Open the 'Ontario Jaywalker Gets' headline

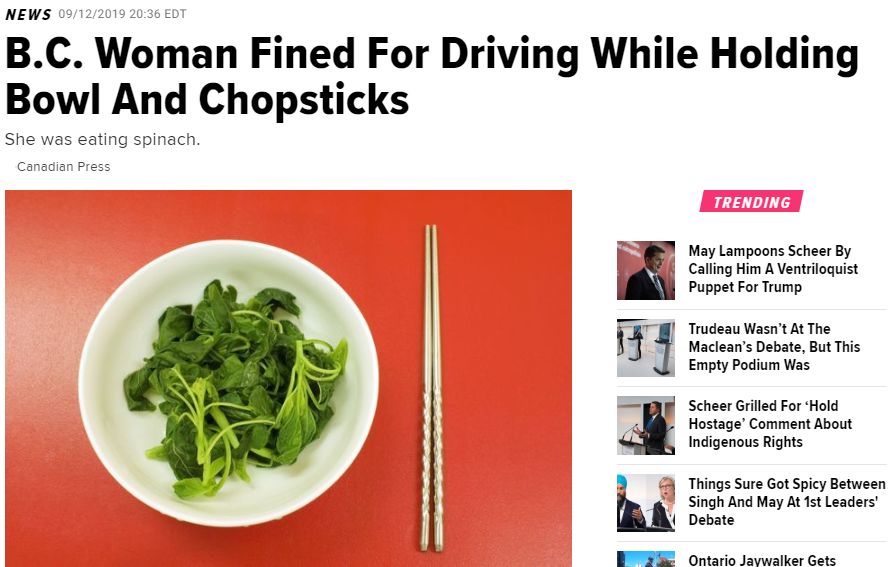(761, 560)
